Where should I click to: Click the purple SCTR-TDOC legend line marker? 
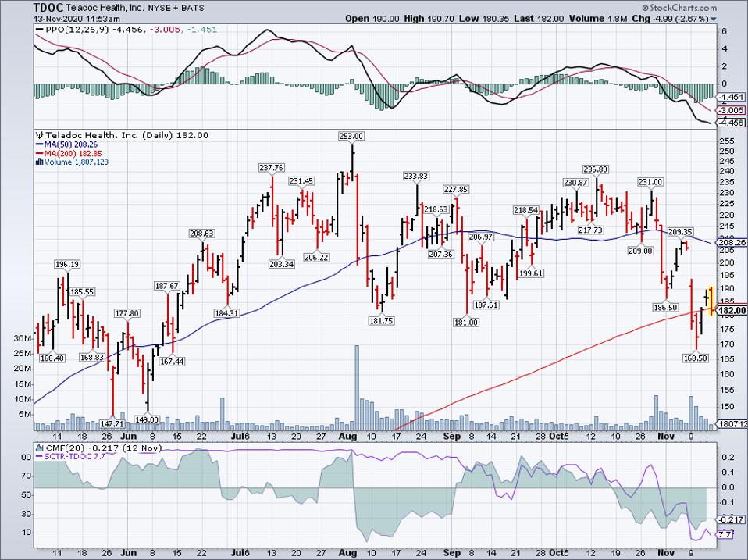(x=39, y=456)
